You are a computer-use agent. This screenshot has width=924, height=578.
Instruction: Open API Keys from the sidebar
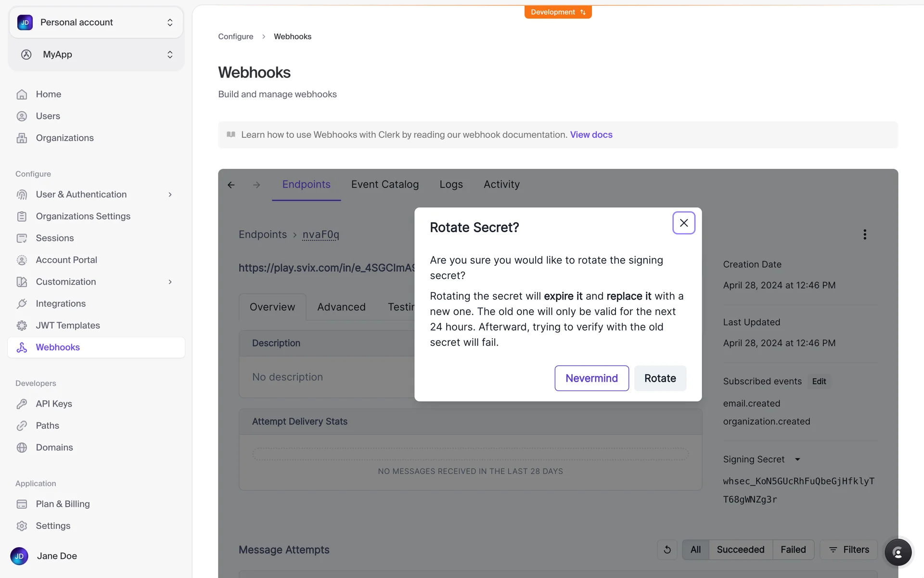[x=53, y=404]
